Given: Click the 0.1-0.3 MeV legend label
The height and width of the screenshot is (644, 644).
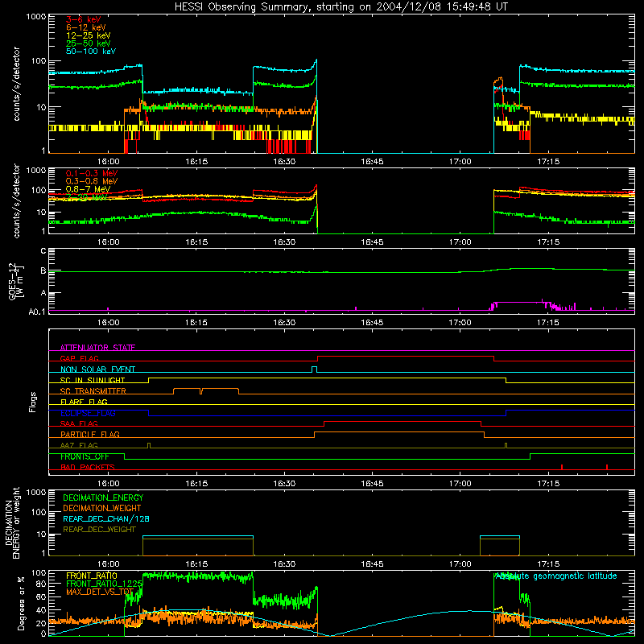Looking at the screenshot, I should tap(92, 173).
